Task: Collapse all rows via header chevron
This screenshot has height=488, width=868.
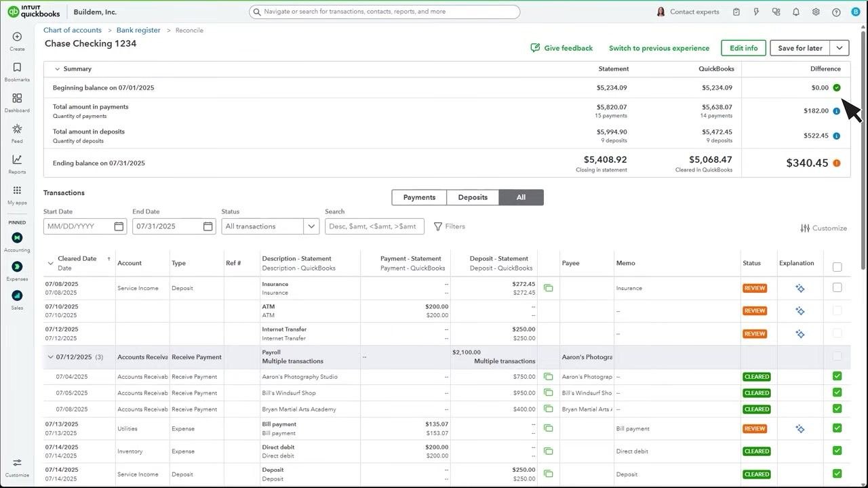Action: click(50, 263)
